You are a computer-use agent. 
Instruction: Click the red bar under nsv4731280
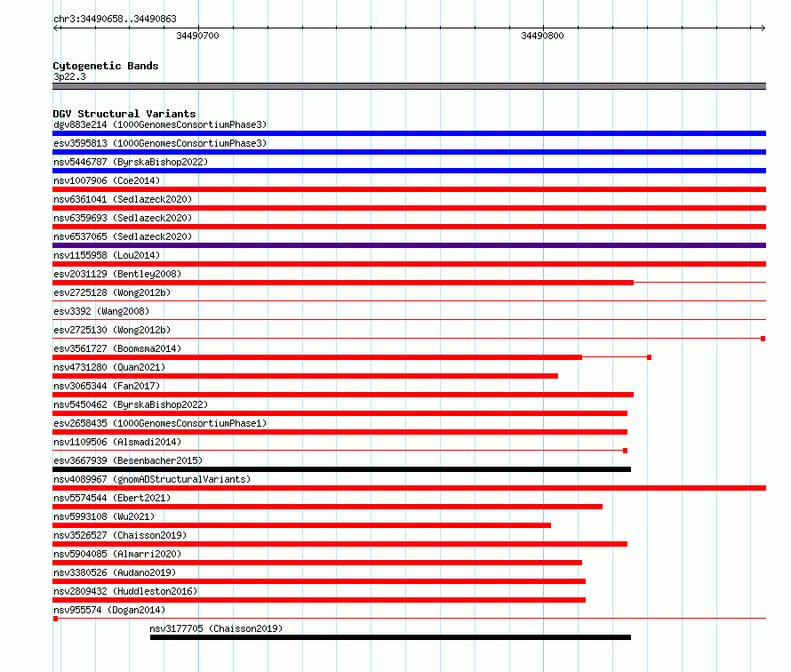tap(305, 376)
